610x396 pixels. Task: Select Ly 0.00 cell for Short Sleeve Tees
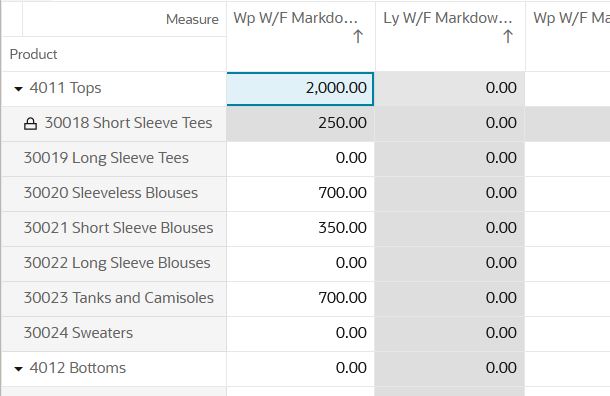point(450,124)
